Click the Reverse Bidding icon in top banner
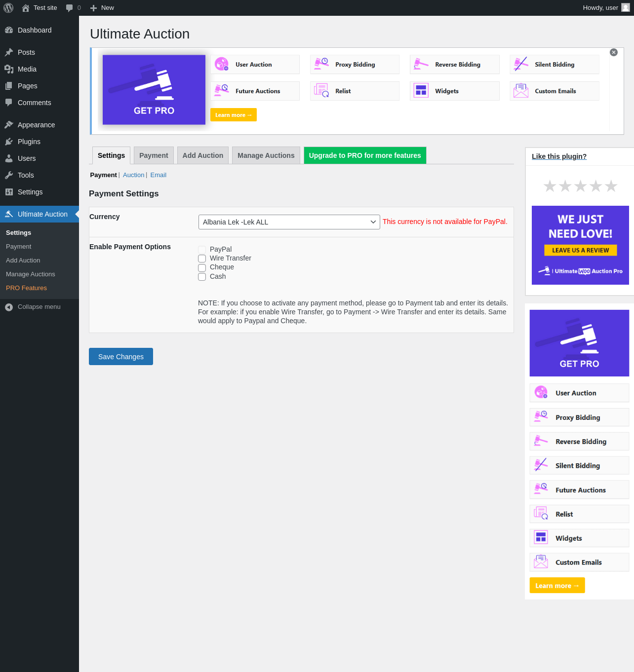The image size is (634, 672). (x=421, y=64)
